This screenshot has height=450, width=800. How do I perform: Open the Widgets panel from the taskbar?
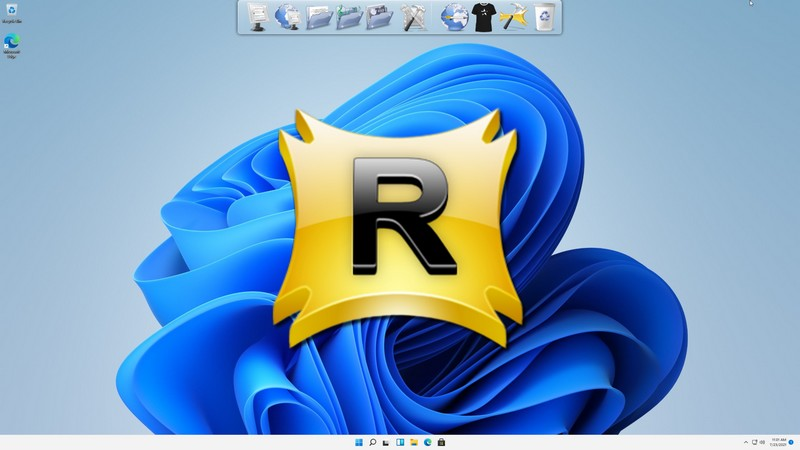click(x=400, y=442)
